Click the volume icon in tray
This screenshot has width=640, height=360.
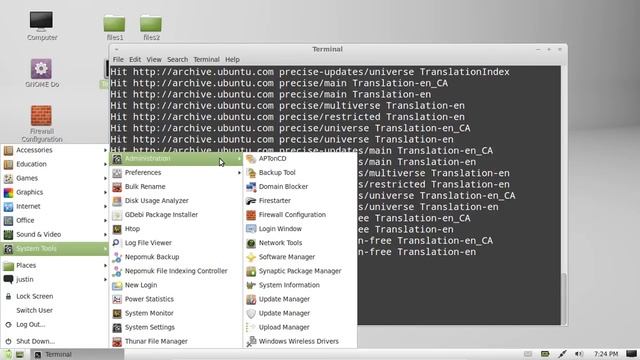coord(579,354)
